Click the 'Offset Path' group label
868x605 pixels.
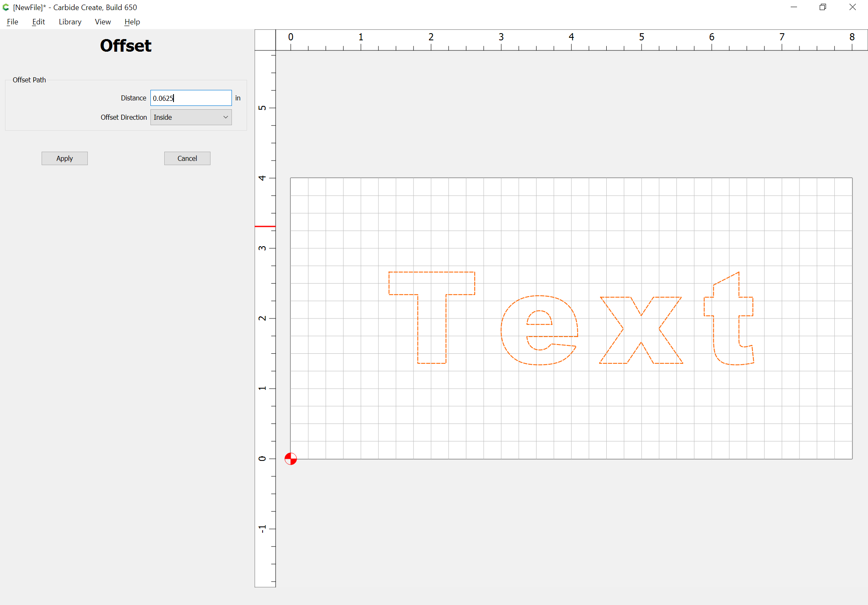click(29, 80)
